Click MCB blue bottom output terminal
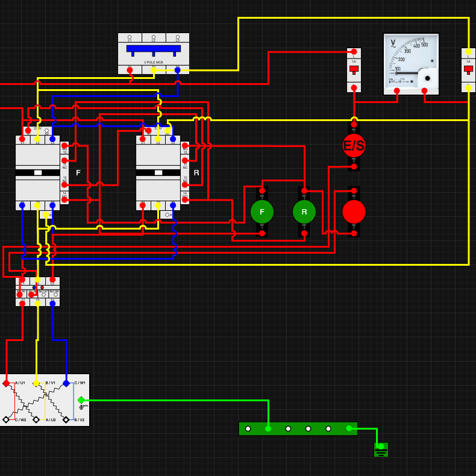The width and height of the screenshot is (476, 476). [178, 70]
